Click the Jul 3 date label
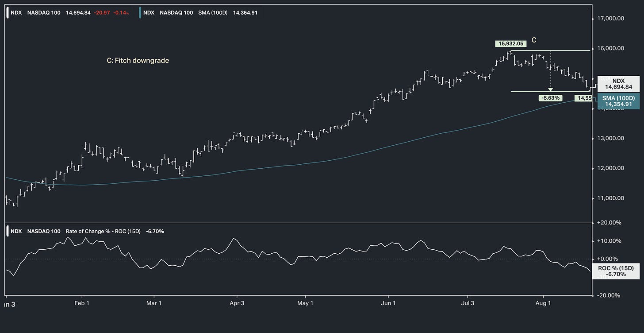644x333 pixels. point(467,303)
